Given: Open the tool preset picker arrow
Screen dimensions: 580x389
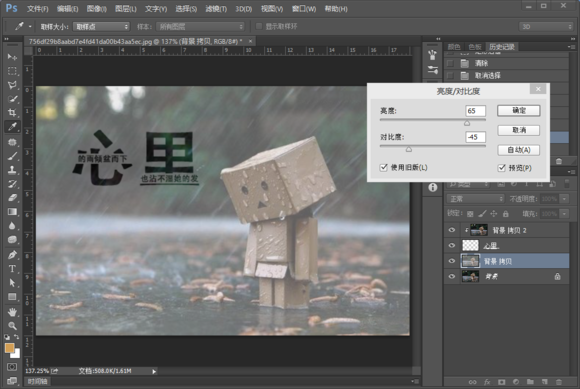Looking at the screenshot, I should 30,27.
